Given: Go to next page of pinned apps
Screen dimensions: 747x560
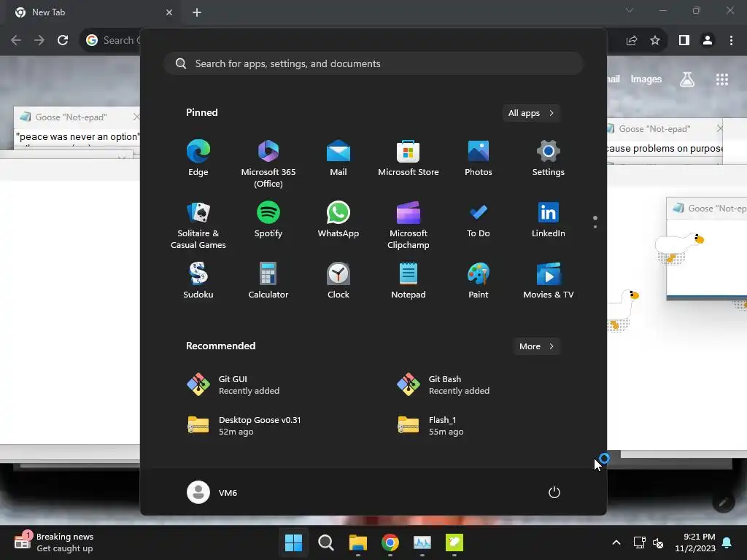Looking at the screenshot, I should tap(595, 227).
